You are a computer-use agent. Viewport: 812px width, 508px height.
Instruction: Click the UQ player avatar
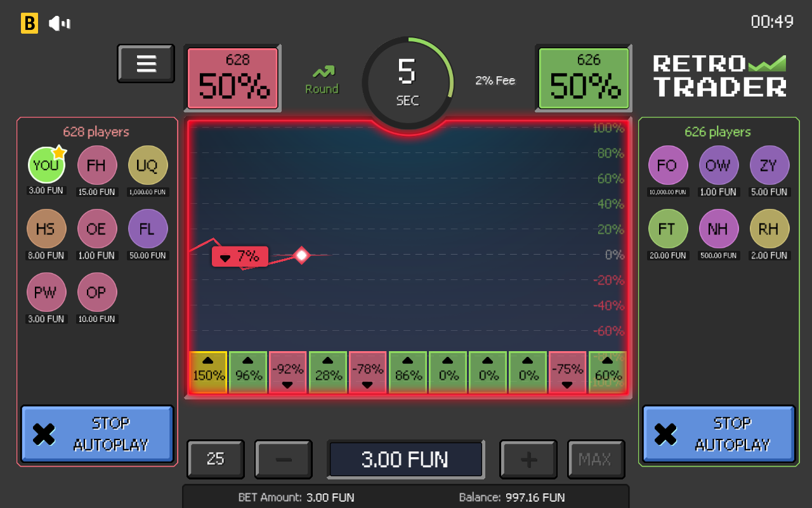(147, 166)
